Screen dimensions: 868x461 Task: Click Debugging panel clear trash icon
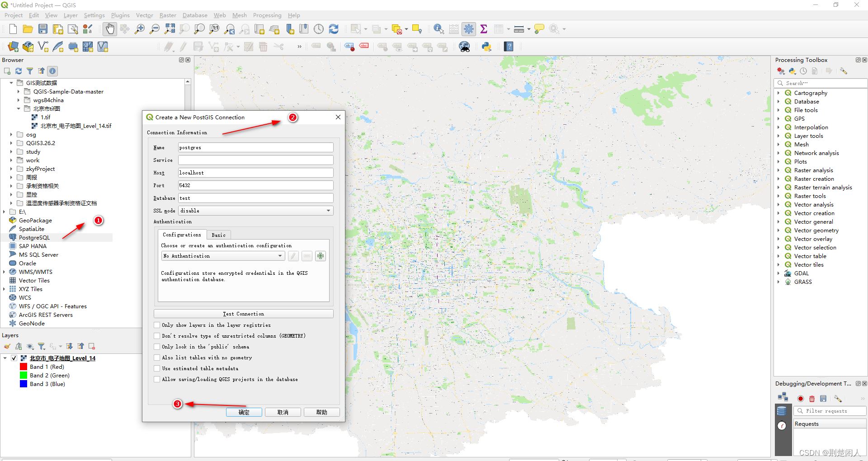[x=812, y=399]
